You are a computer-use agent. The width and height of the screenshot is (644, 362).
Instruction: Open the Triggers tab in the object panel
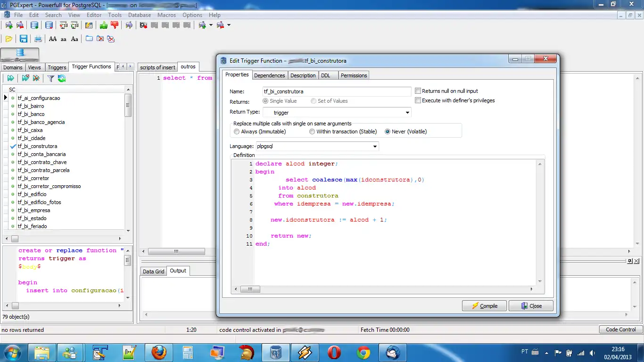(x=57, y=67)
